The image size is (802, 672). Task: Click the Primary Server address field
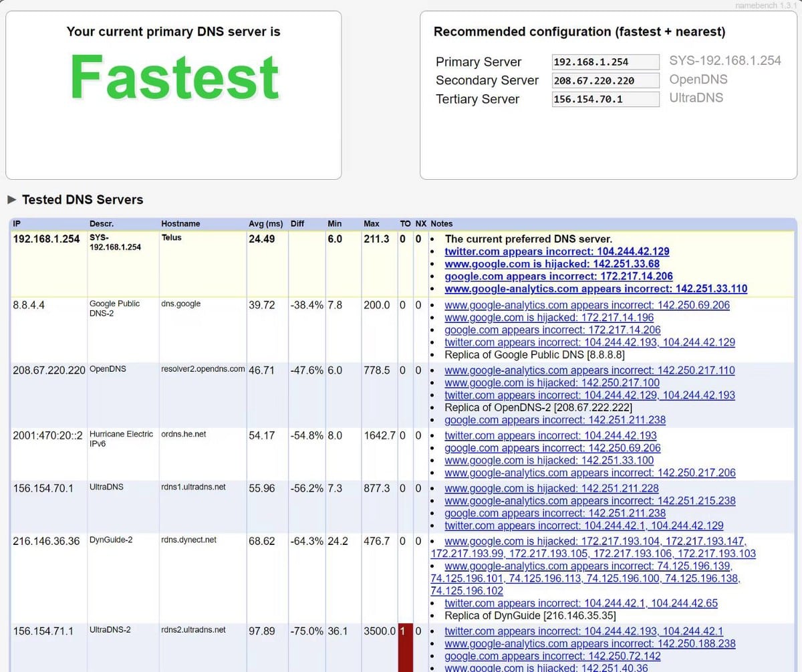(605, 62)
